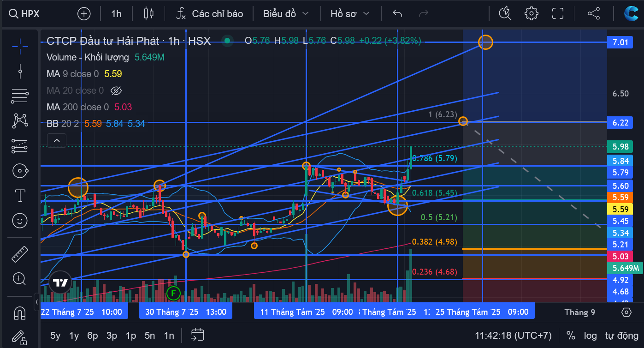Viewport: 644px width, 348px height.
Task: Open the go-to-date calendar
Action: (x=198, y=335)
